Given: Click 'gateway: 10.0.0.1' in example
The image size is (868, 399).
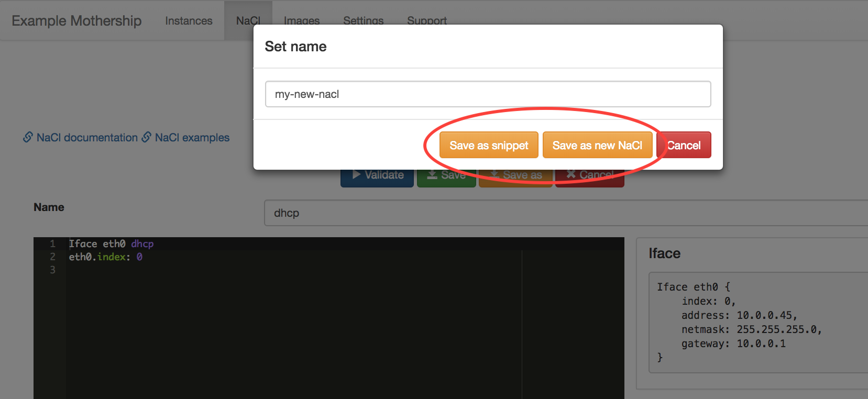Looking at the screenshot, I should click(x=733, y=344).
